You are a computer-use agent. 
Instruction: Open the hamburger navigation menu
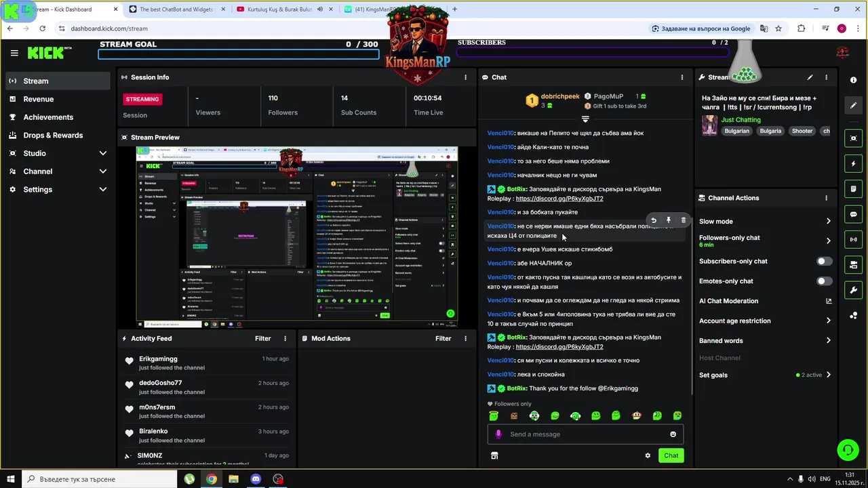click(x=14, y=53)
